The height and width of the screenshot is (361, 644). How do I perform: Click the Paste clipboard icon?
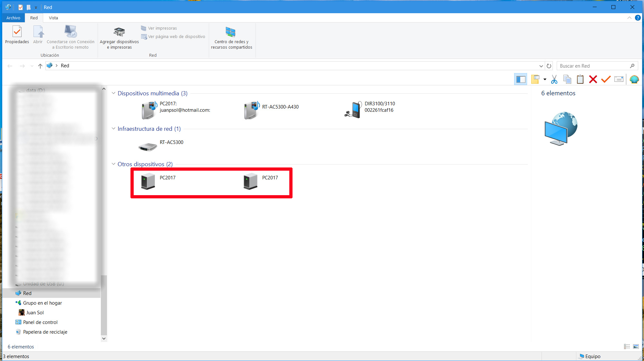point(580,79)
